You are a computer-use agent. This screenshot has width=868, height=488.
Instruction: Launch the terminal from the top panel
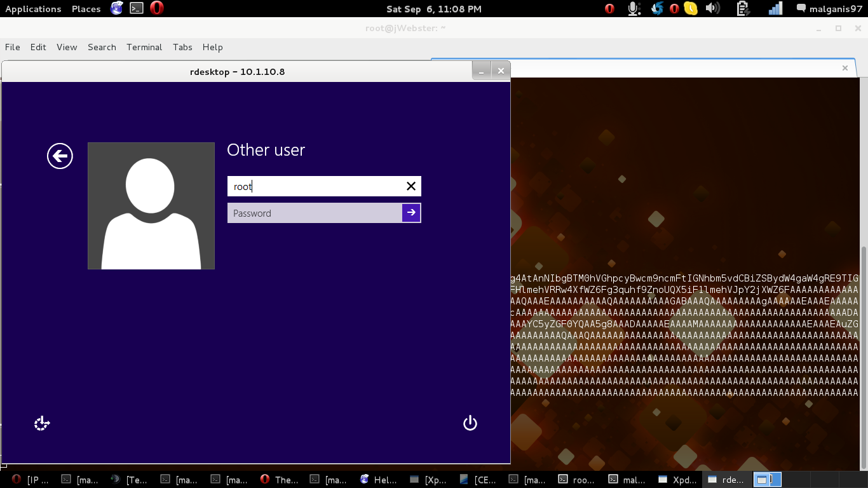(137, 8)
